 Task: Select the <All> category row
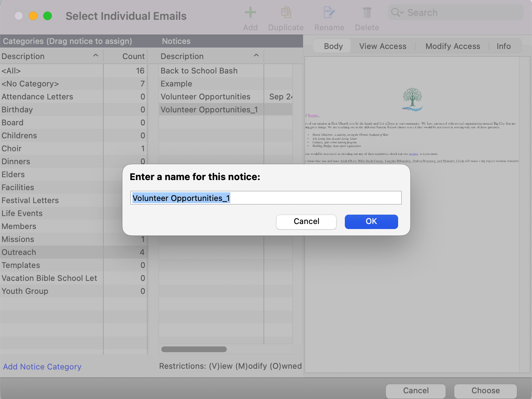click(x=73, y=71)
